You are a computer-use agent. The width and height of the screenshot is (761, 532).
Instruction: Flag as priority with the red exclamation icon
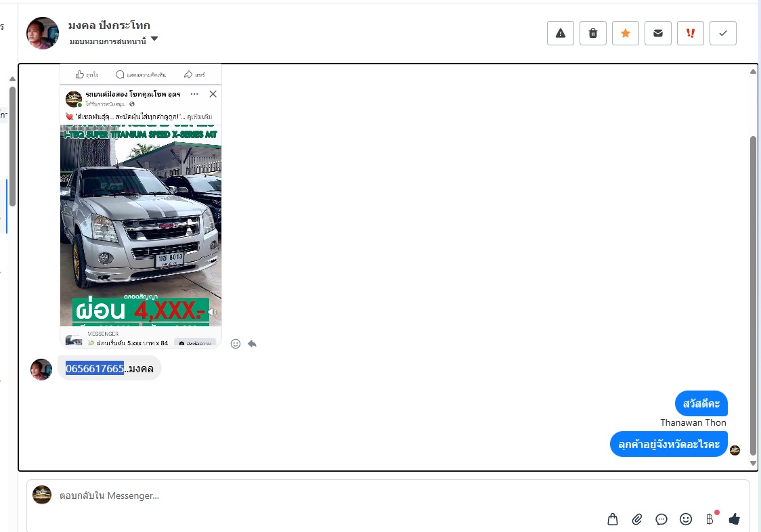[691, 33]
